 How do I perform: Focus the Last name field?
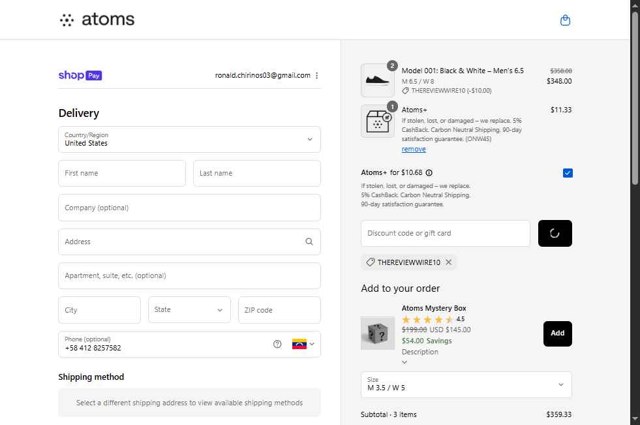[257, 174]
